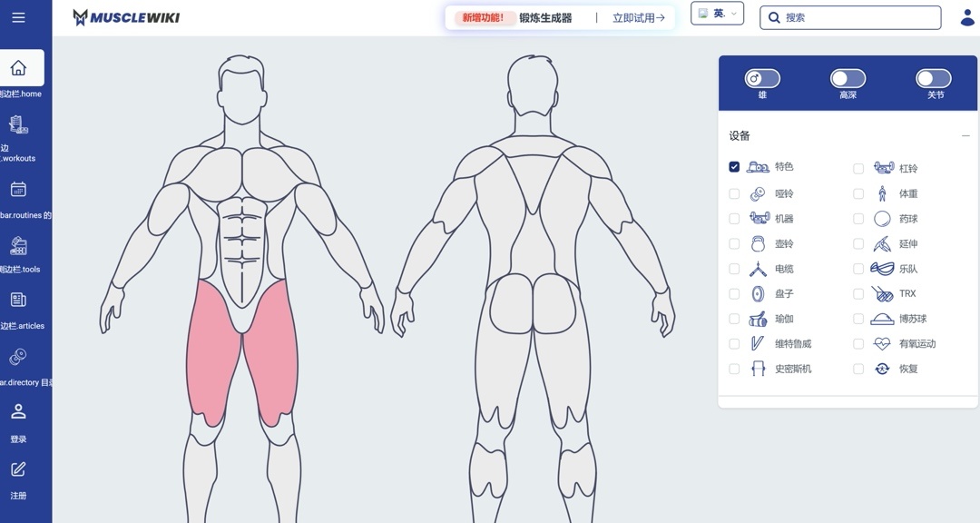The width and height of the screenshot is (980, 523).
Task: Click the 注册 sidebar button
Action: pos(18,480)
